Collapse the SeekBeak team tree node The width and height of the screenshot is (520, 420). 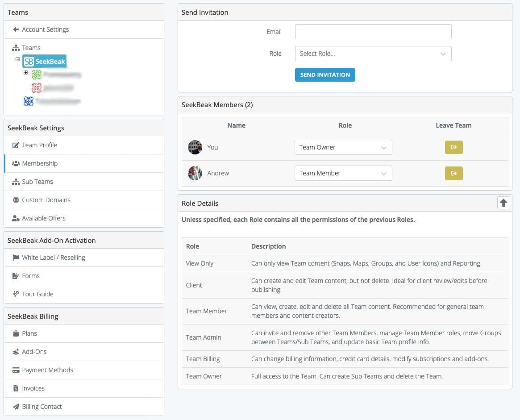pos(17,59)
